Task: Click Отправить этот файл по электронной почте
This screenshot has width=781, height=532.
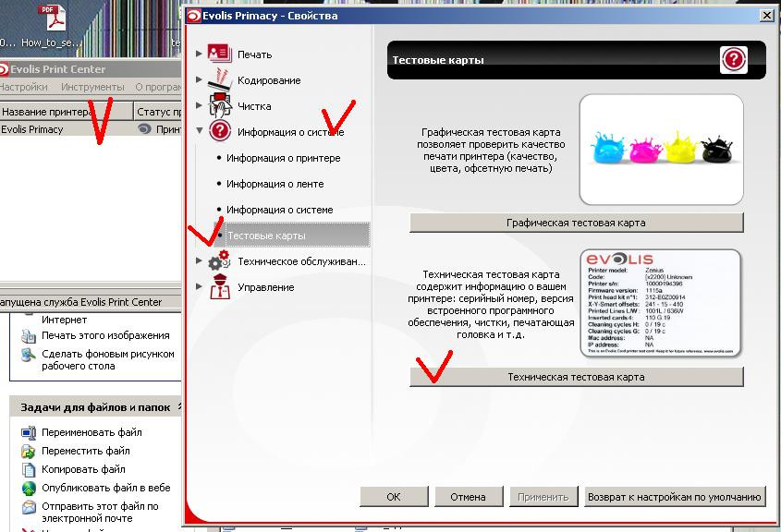Action: (100, 512)
